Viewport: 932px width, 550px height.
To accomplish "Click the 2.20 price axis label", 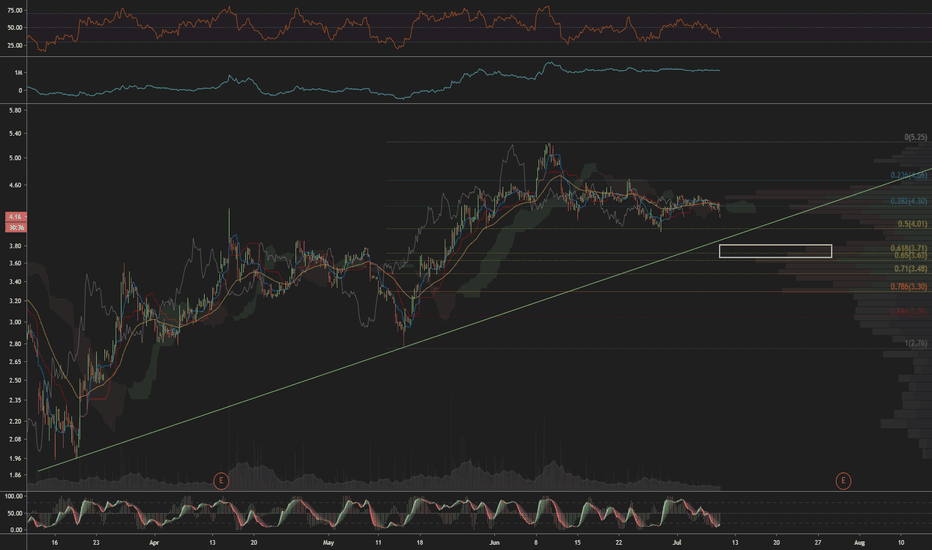I will (15, 421).
